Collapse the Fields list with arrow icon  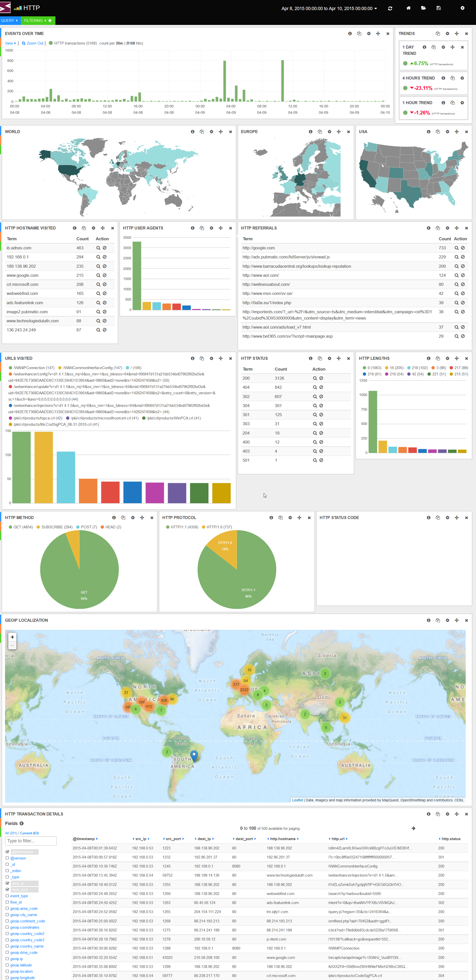click(22, 824)
